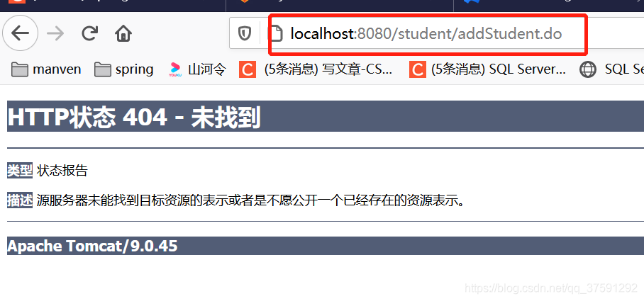Image resolution: width=644 pixels, height=301 pixels.
Task: Open the browser home page
Action: pos(123,33)
